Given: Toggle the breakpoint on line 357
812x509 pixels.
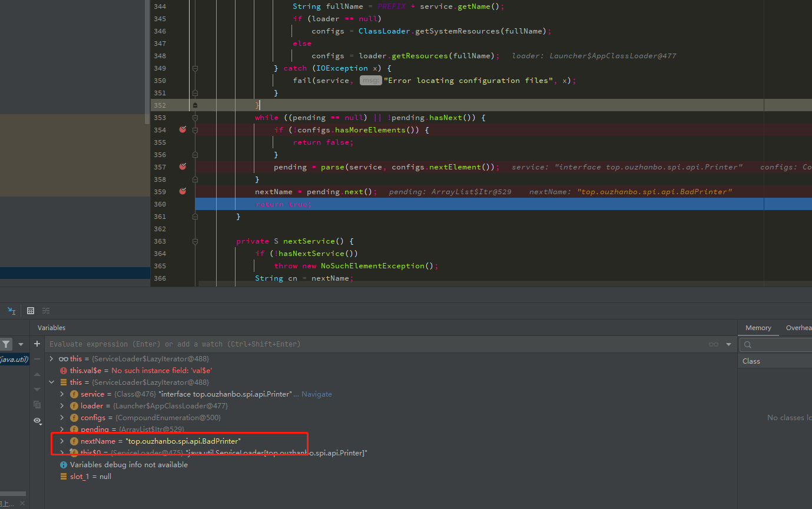Looking at the screenshot, I should (183, 167).
